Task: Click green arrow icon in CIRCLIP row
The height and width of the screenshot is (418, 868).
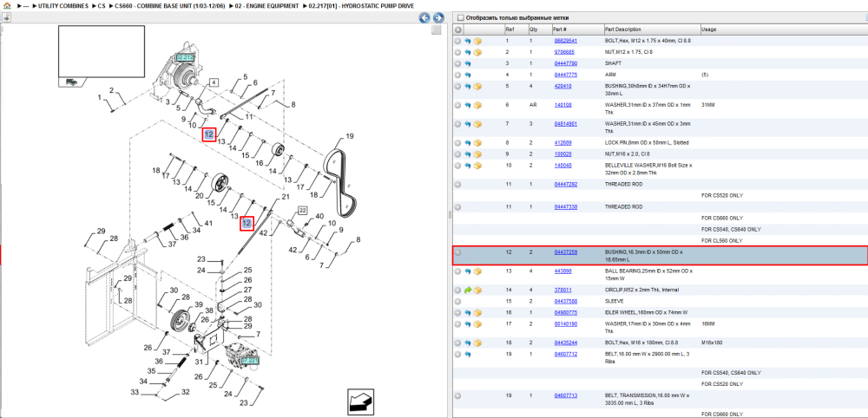Action: coord(468,290)
